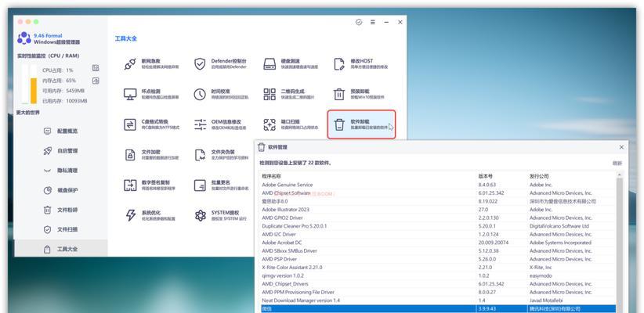Viewport: 644px width, 313px height.
Task: Select the AMD PSP Driver row
Action: [x=438, y=259]
